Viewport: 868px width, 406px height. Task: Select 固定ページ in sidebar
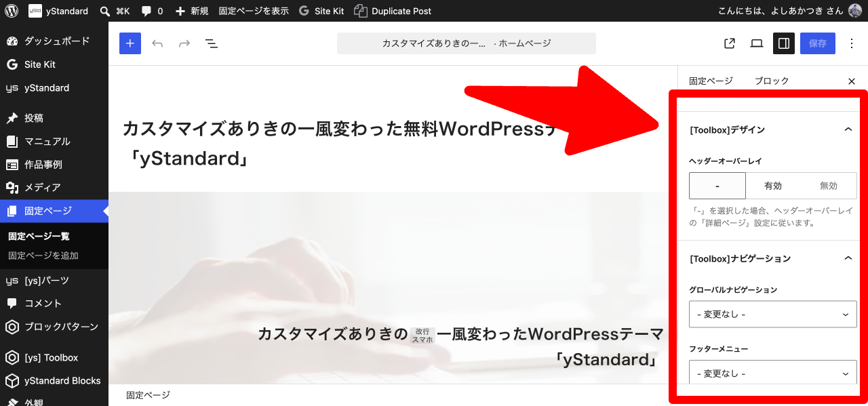click(x=54, y=211)
